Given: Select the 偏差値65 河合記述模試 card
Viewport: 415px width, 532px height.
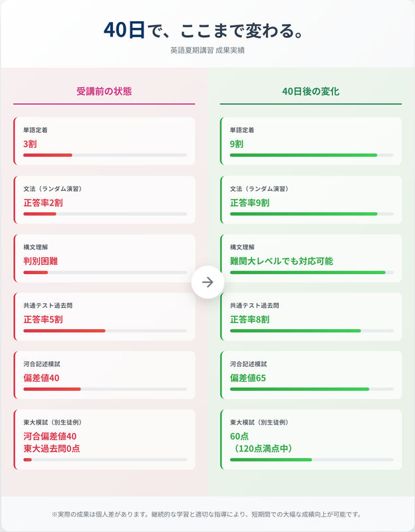Looking at the screenshot, I should (x=311, y=375).
